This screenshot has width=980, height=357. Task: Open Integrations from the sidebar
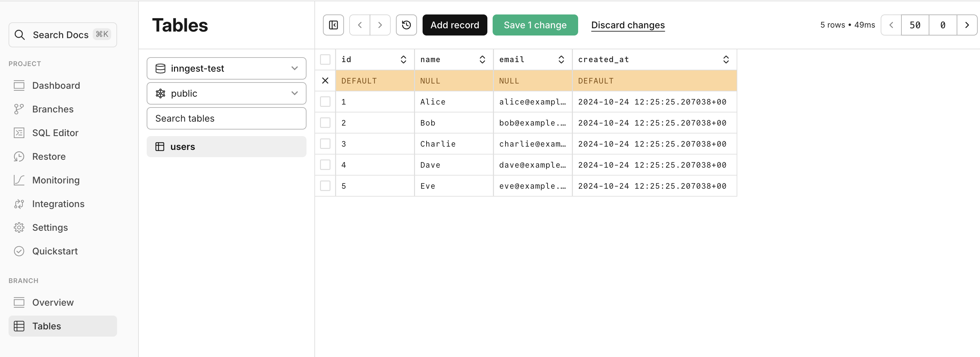point(58,204)
